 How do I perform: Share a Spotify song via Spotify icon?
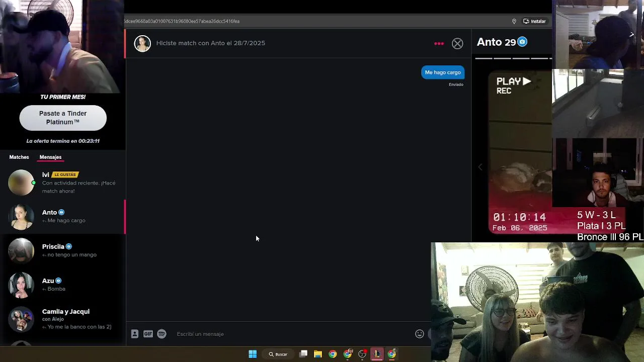click(x=162, y=334)
